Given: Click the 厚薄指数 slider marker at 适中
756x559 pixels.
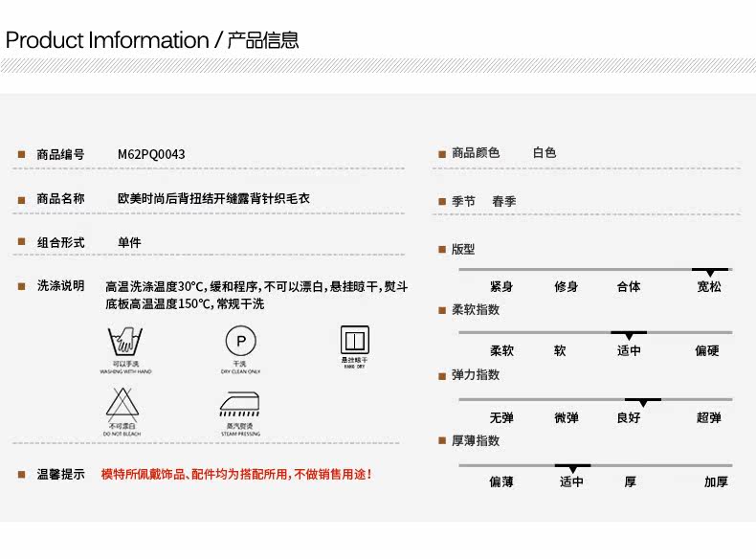Looking at the screenshot, I should point(572,468).
